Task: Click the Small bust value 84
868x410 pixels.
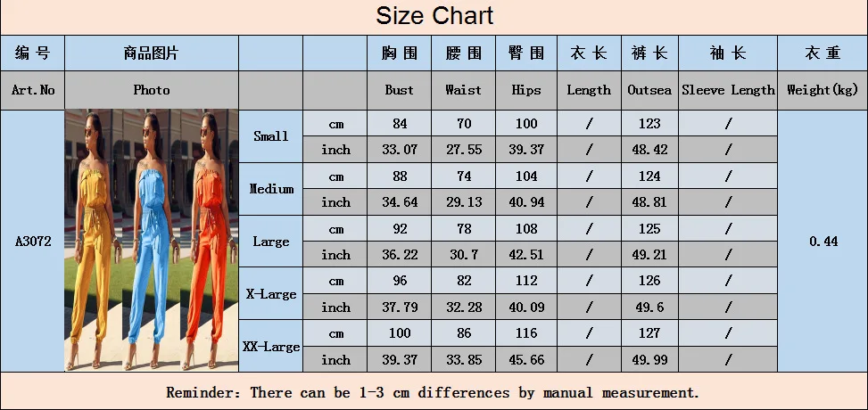Action: [x=399, y=123]
